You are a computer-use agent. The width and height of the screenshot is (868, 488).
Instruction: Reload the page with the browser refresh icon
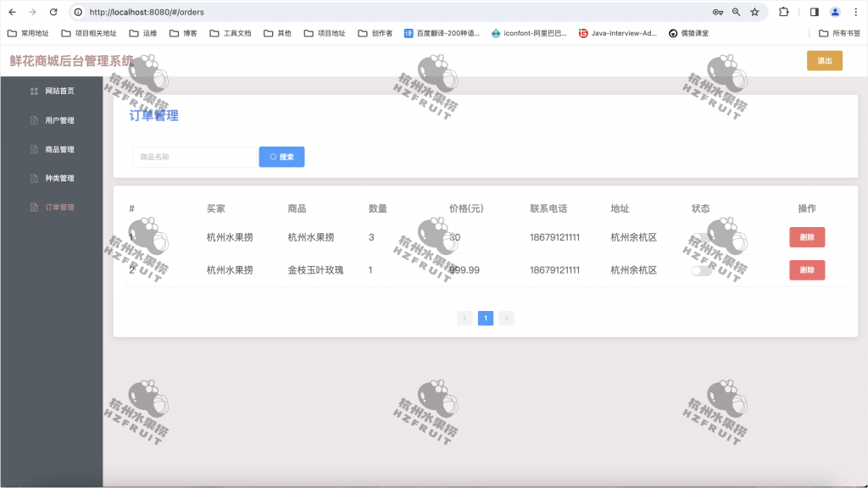click(x=53, y=13)
